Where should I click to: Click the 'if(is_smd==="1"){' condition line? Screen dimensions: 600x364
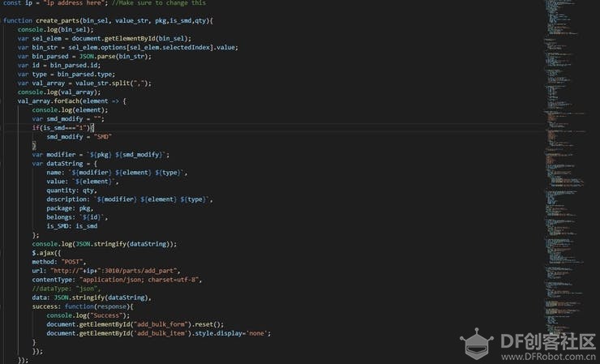point(63,128)
